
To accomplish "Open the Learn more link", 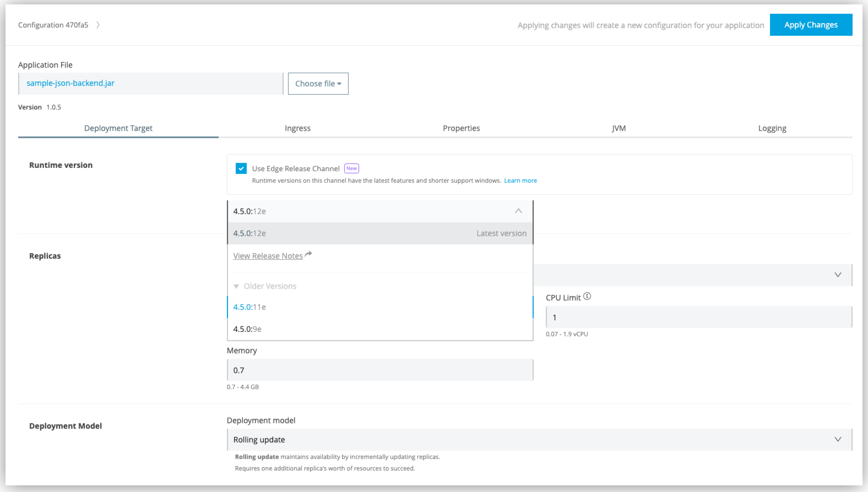I will click(520, 180).
